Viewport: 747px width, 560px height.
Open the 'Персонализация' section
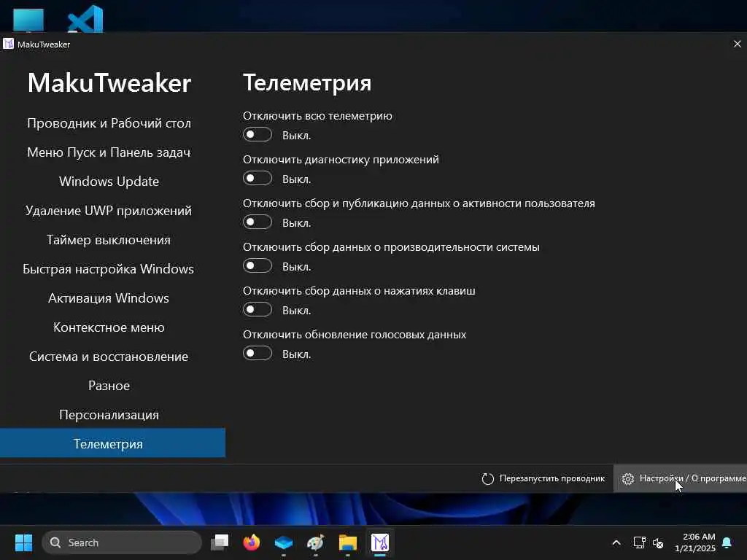tap(109, 415)
